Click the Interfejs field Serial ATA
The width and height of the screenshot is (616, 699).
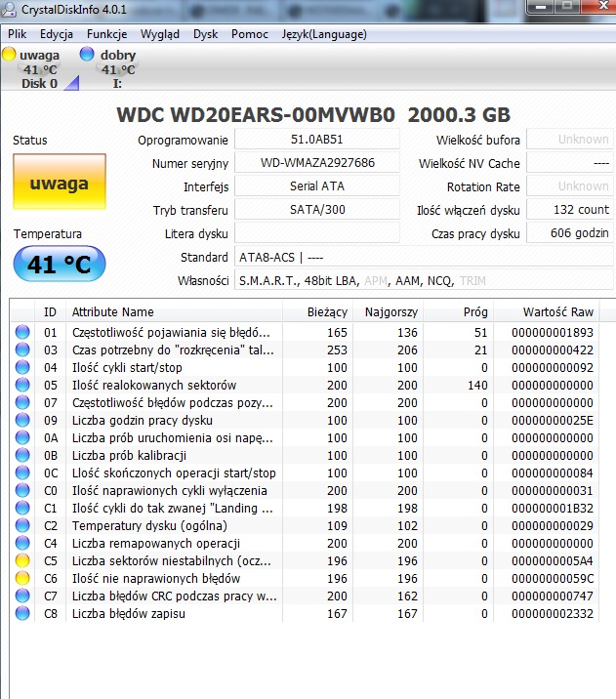pyautogui.click(x=317, y=185)
